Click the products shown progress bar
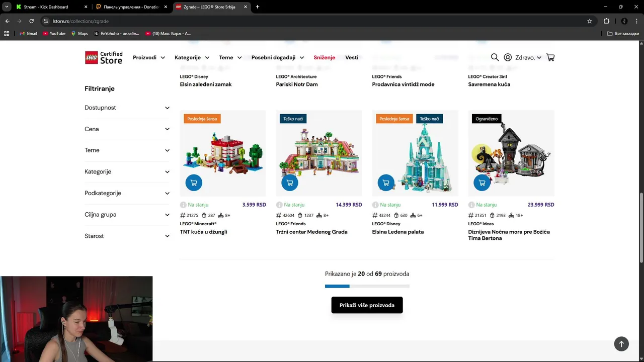644x362 pixels. (367, 286)
